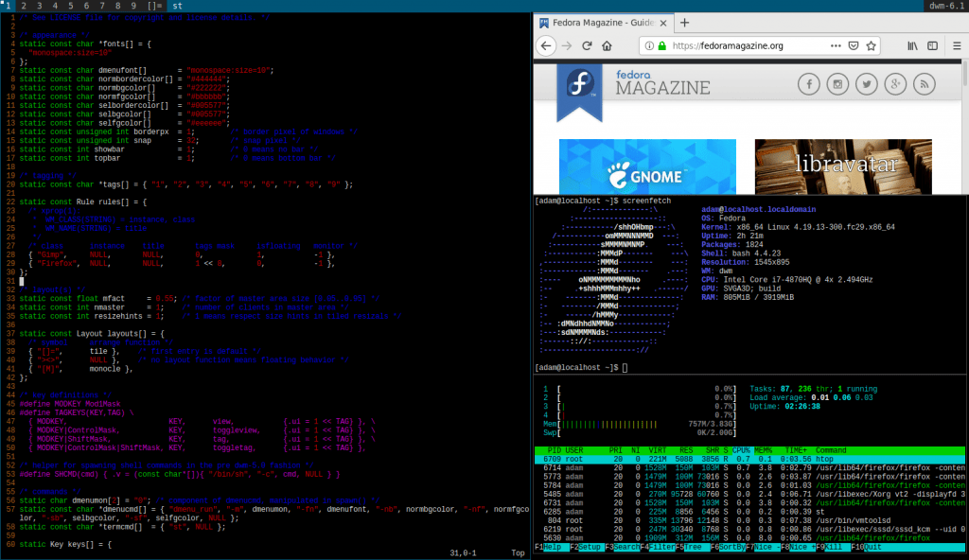Switch to dwm tag 9
This screenshot has height=560, width=969.
(x=132, y=6)
